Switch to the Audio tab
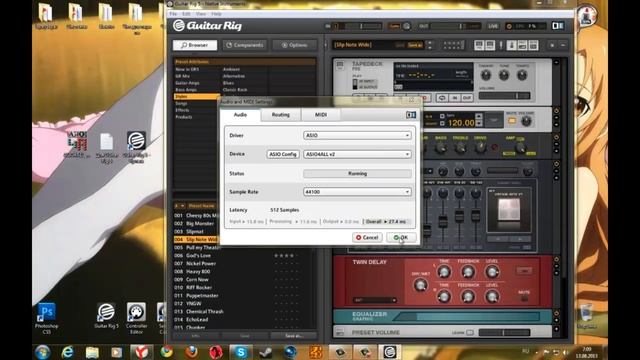This screenshot has height=360, width=640. (240, 115)
